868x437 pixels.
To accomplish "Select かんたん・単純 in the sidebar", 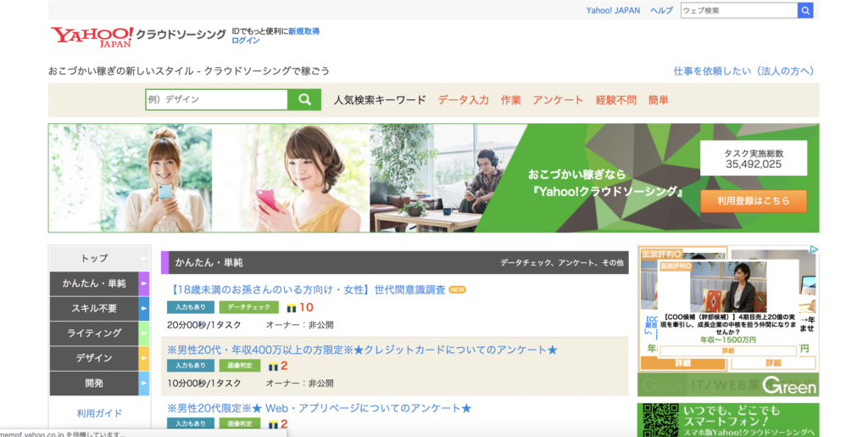I will tap(94, 283).
